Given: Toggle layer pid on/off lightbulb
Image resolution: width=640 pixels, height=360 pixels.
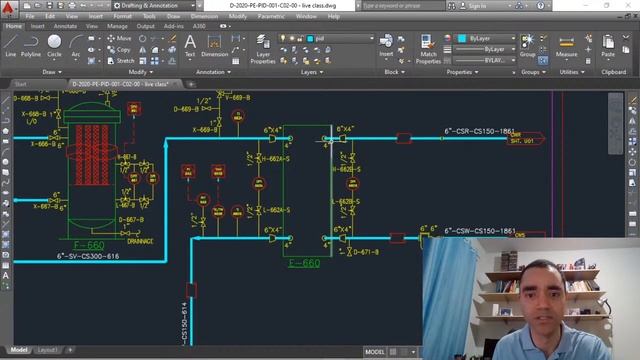Looking at the screenshot, I should [282, 38].
